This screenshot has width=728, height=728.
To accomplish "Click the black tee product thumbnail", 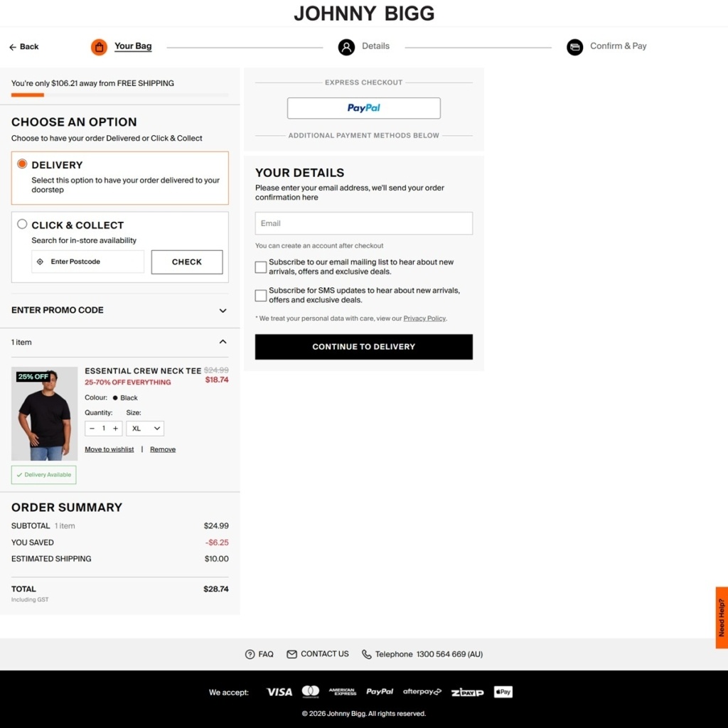I will tap(44, 414).
